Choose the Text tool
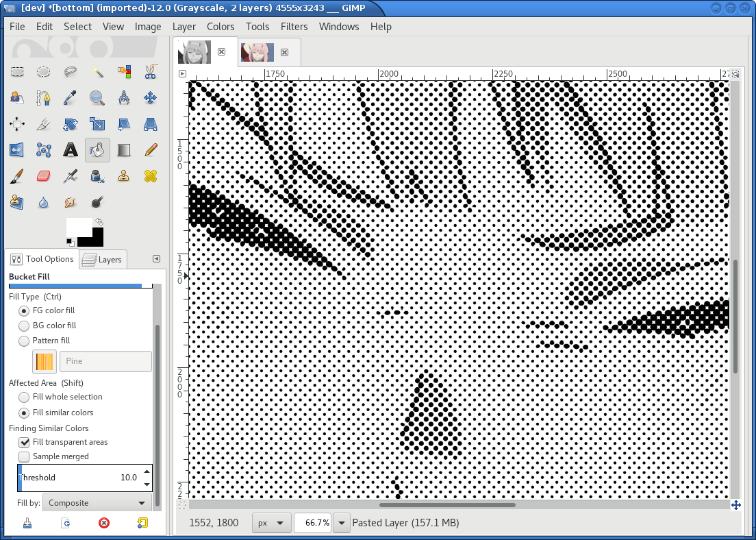This screenshot has height=540, width=756. tap(71, 149)
